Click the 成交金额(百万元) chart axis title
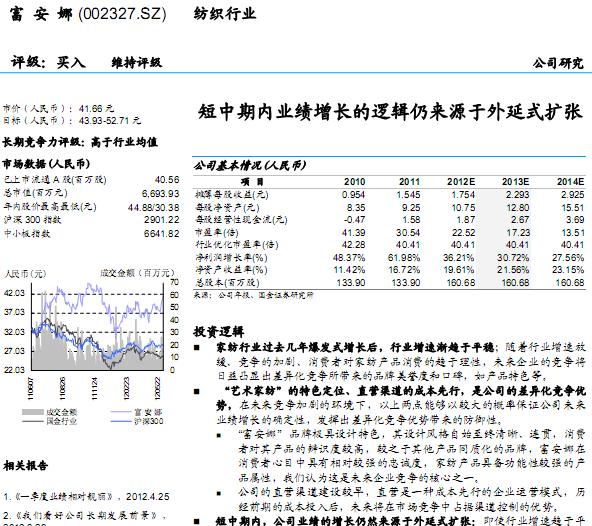This screenshot has height=526, width=592. coord(137,273)
